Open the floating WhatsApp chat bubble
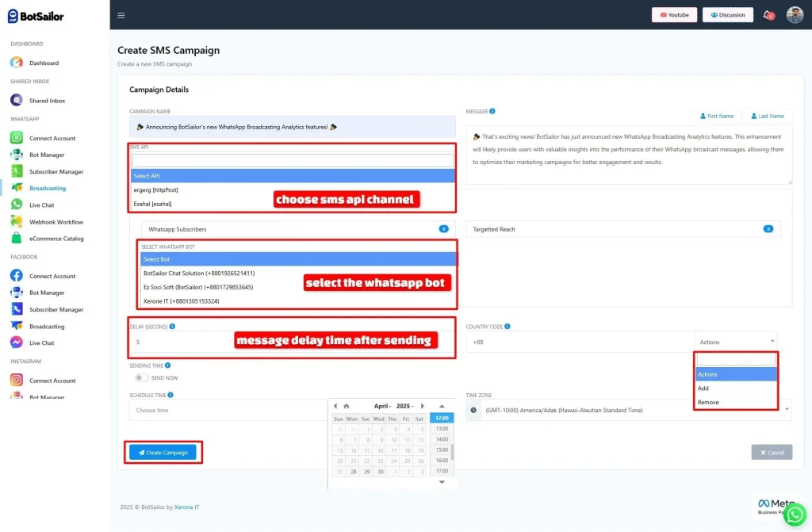The image size is (812, 532). coord(795,515)
